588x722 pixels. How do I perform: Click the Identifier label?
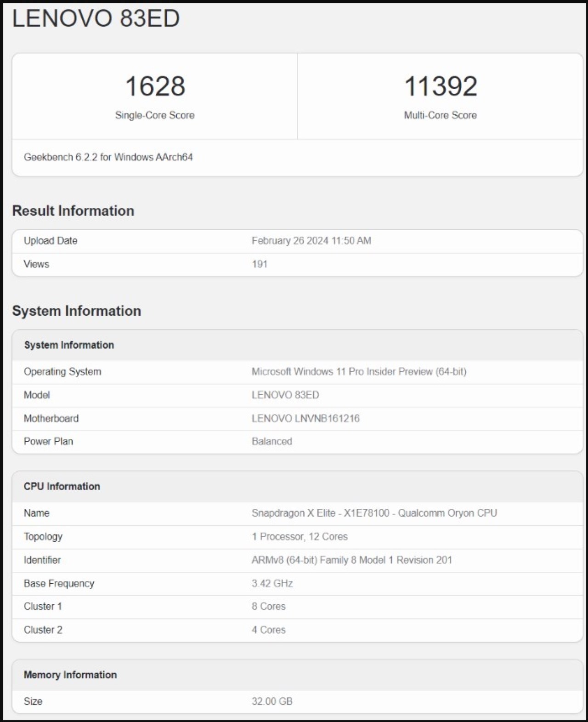point(42,560)
